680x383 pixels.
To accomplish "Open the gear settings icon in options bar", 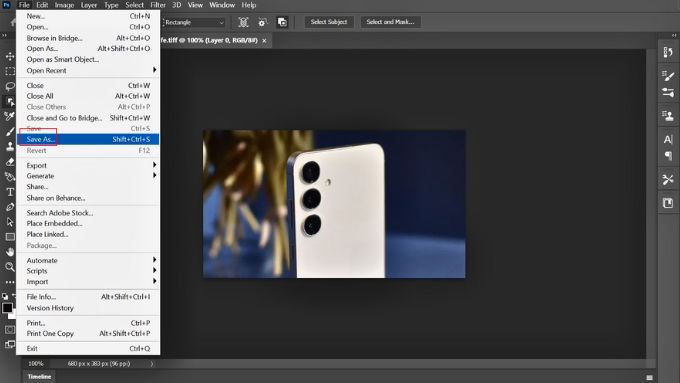I will [x=262, y=22].
